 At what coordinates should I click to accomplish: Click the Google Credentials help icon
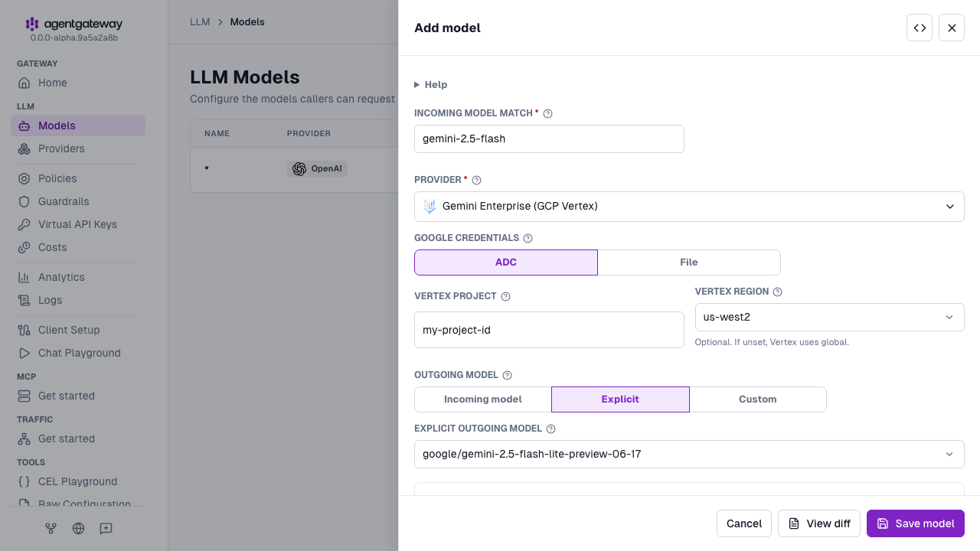click(528, 238)
